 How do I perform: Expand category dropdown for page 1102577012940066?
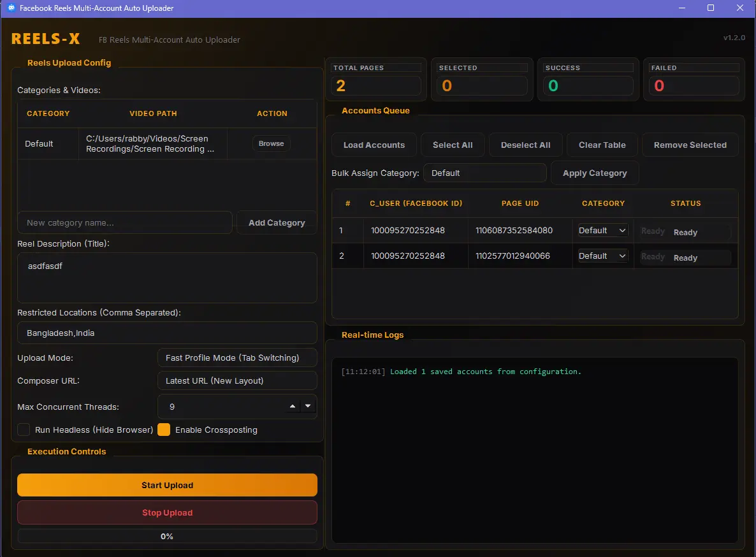602,256
